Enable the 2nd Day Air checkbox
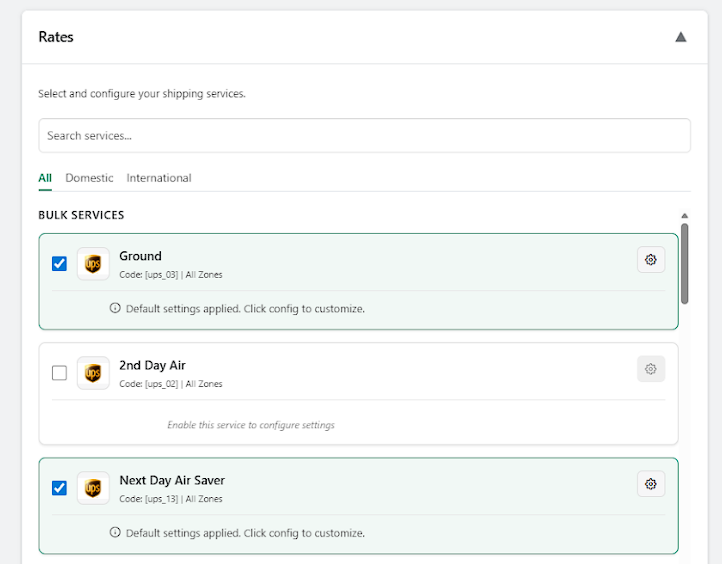 59,373
